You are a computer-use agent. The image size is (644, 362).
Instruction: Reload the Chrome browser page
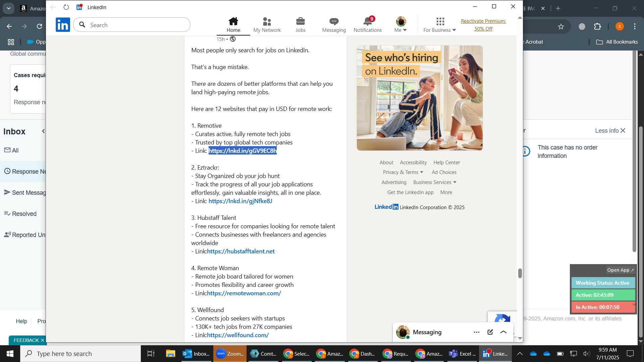coord(39,26)
